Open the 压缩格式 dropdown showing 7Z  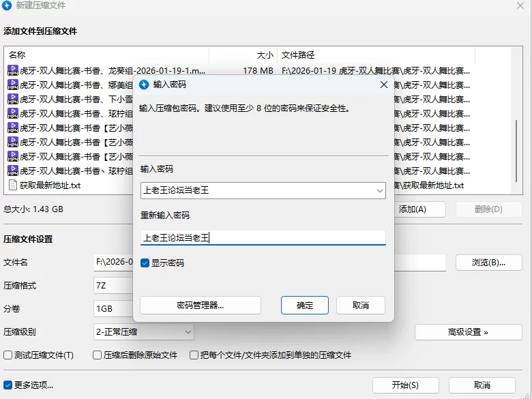tap(113, 286)
